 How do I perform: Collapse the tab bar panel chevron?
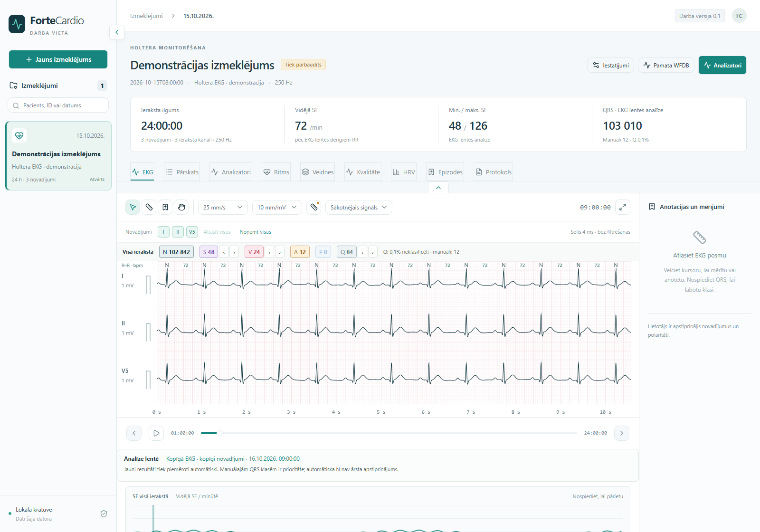[x=438, y=188]
